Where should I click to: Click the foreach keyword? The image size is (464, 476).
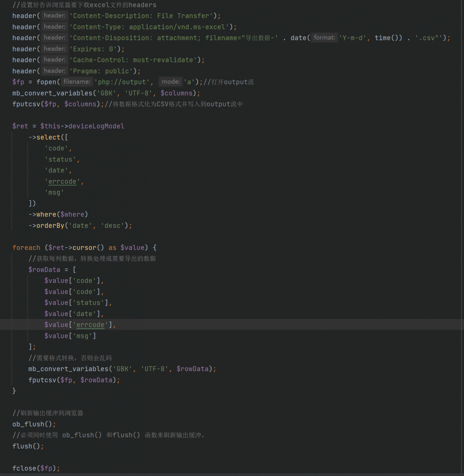click(26, 248)
